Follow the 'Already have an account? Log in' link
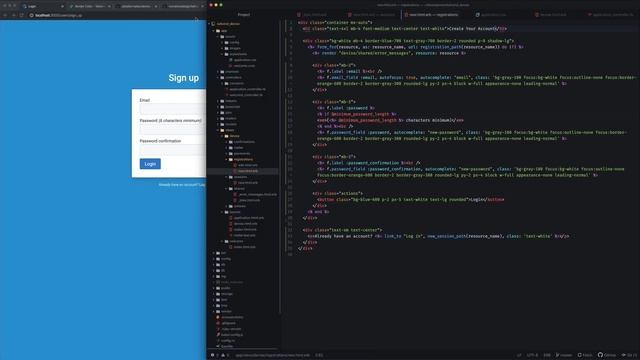The width and height of the screenshot is (640, 360). point(182,184)
